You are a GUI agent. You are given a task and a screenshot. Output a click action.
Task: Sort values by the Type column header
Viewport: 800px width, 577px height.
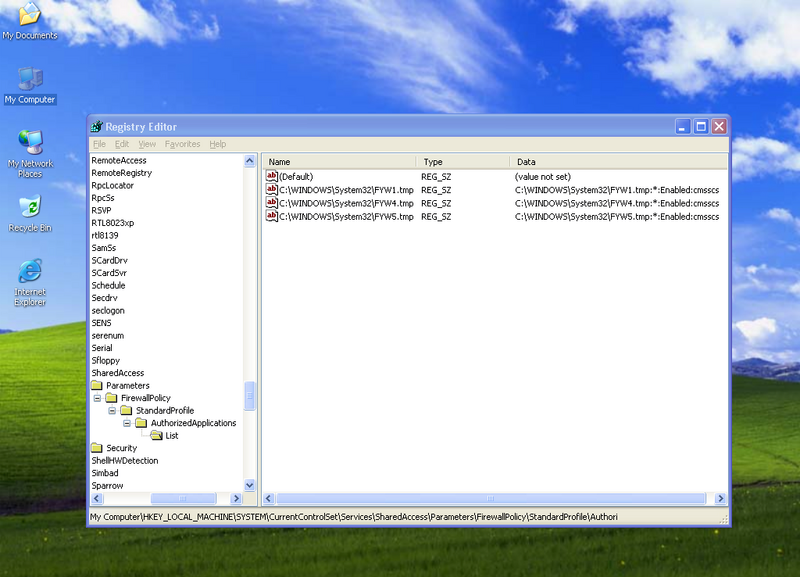463,162
